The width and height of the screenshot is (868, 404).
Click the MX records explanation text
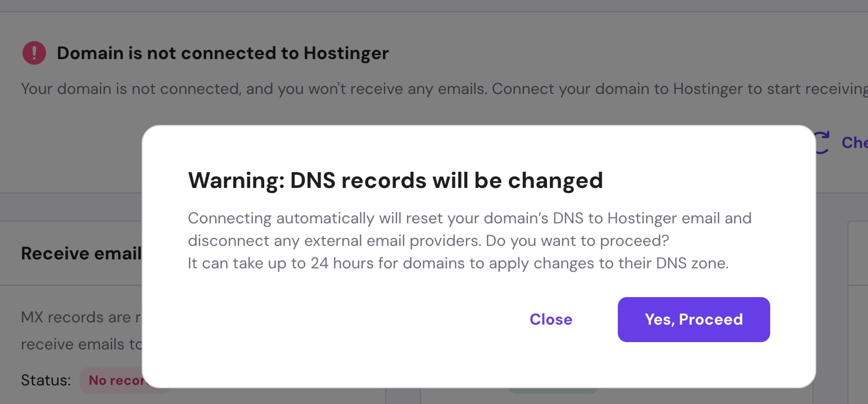(x=82, y=317)
